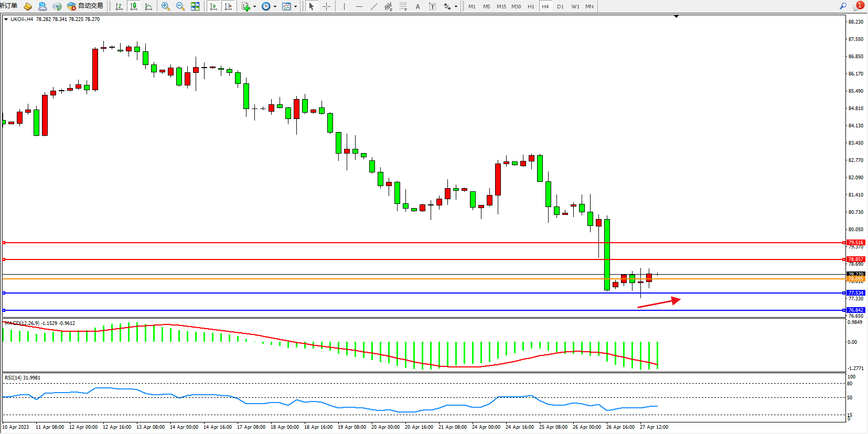Click the 新订单 new order button

click(8, 6)
